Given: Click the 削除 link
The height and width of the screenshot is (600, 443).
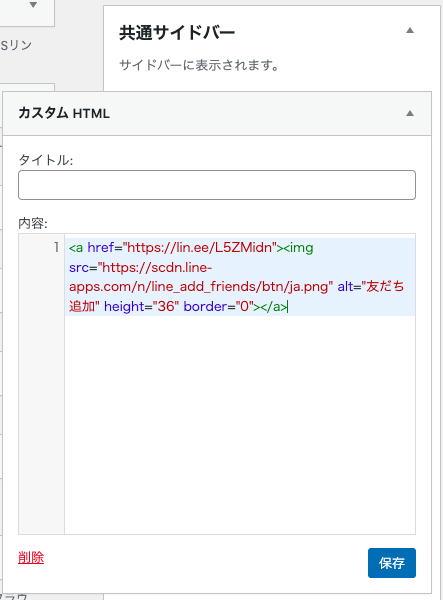Looking at the screenshot, I should pyautogui.click(x=31, y=558).
